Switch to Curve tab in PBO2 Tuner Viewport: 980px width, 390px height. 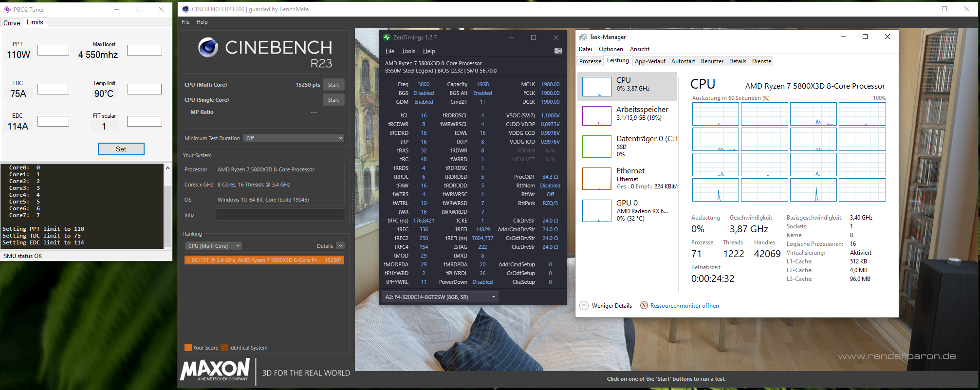pos(12,23)
